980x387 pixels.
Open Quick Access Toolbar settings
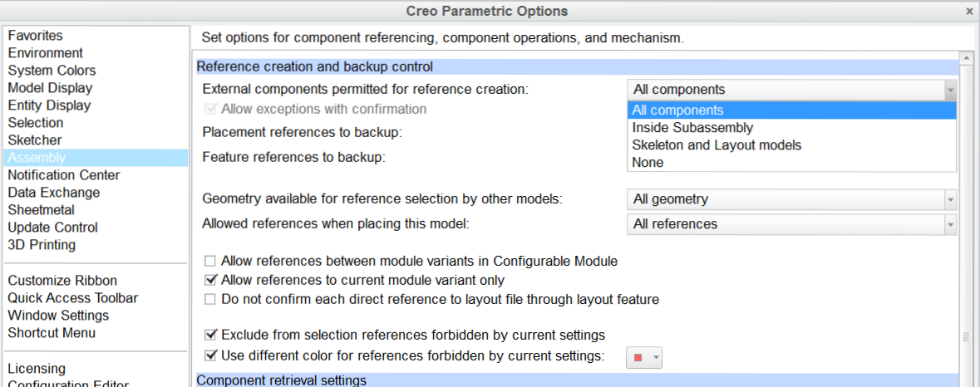pos(73,298)
